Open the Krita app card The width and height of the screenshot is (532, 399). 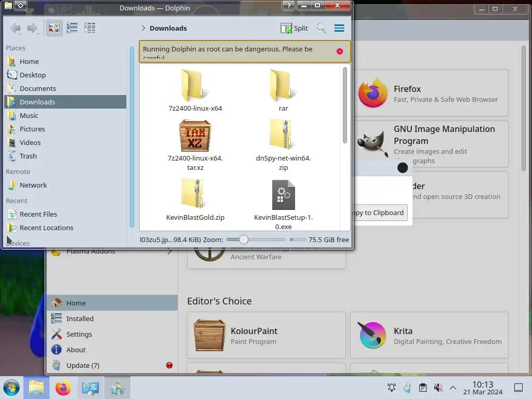tap(429, 335)
